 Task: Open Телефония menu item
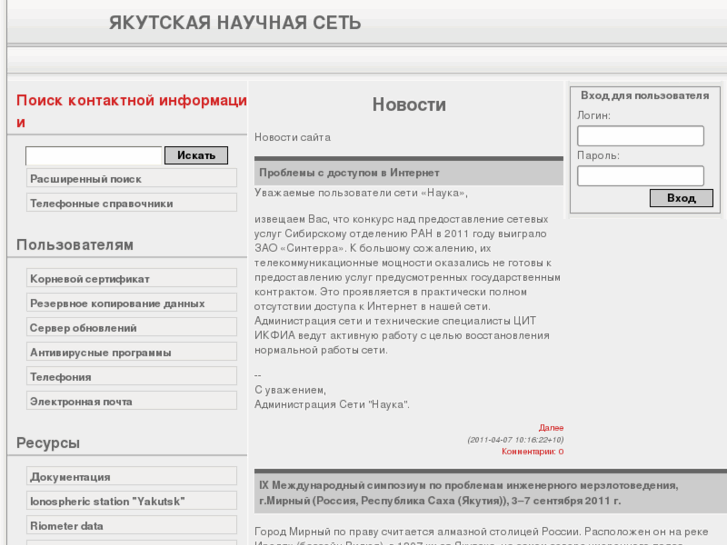[132, 377]
